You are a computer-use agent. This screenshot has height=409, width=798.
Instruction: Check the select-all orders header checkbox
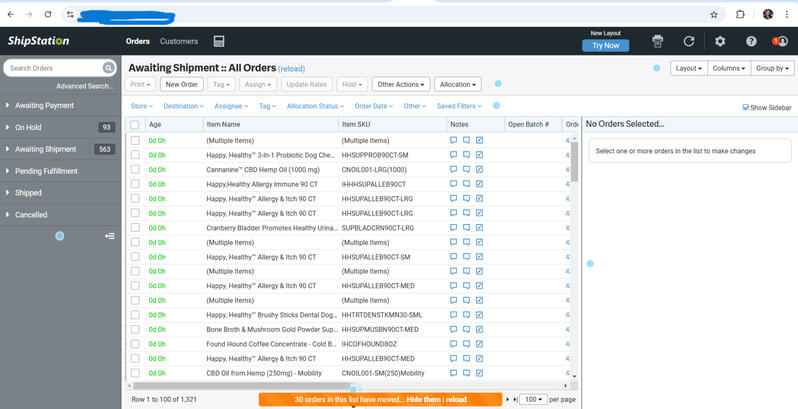coord(135,125)
